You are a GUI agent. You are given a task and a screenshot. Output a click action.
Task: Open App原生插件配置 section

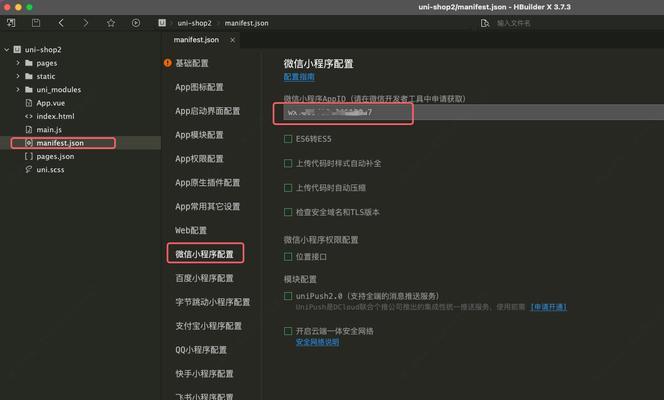coord(208,182)
